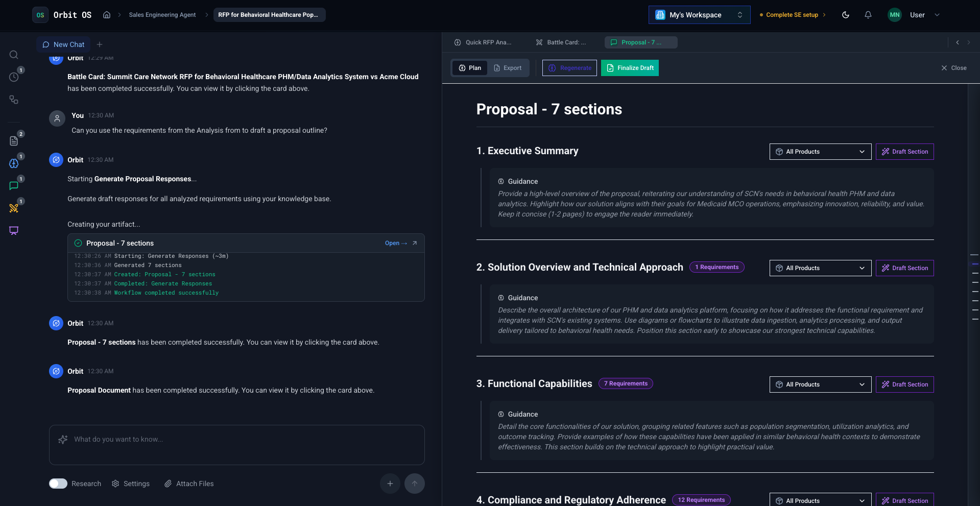Toggle Research mode in the chat bar
The width and height of the screenshot is (980, 506).
coord(58,484)
